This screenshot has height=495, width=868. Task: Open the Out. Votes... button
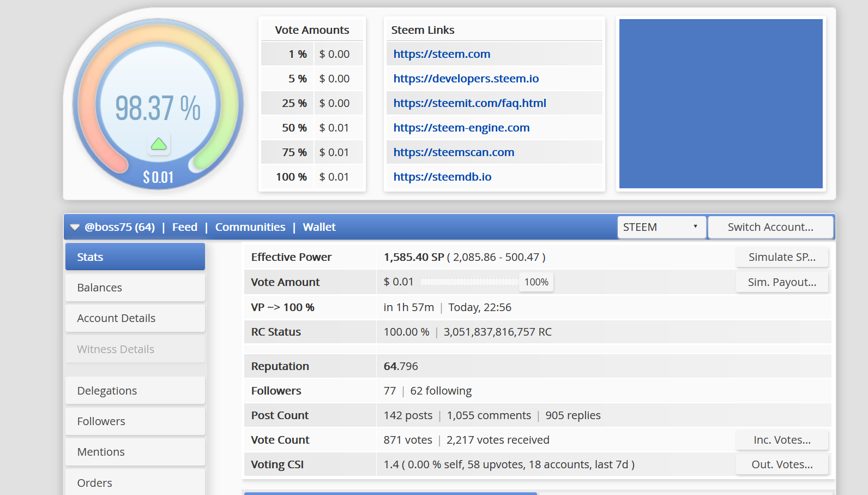[x=782, y=464]
